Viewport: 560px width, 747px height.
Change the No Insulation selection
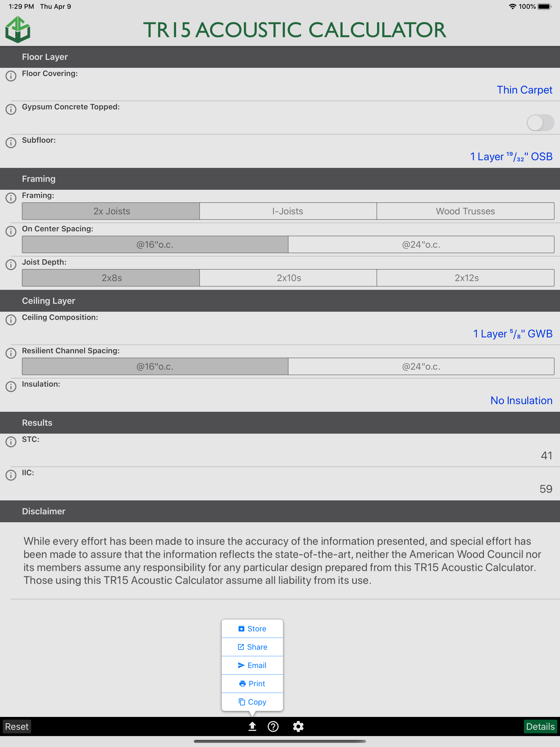point(521,401)
